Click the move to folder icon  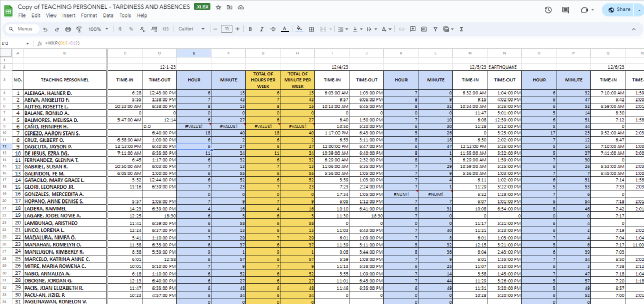click(x=229, y=7)
